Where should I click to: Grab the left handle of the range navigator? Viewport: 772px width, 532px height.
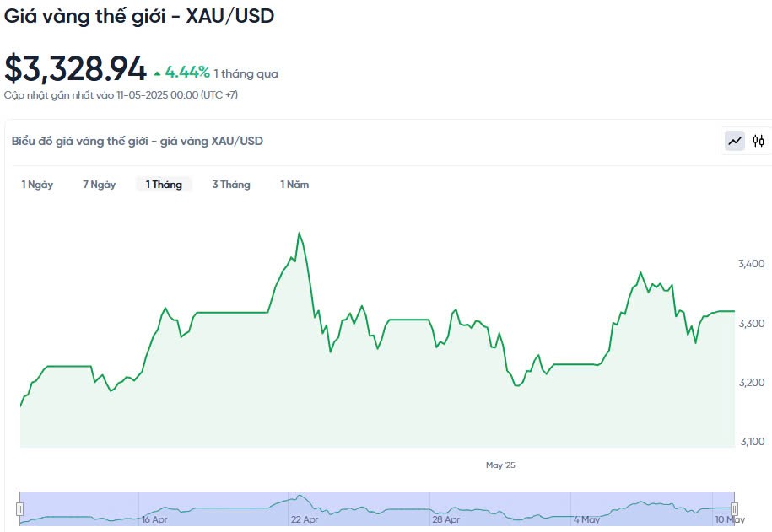[x=19, y=508]
